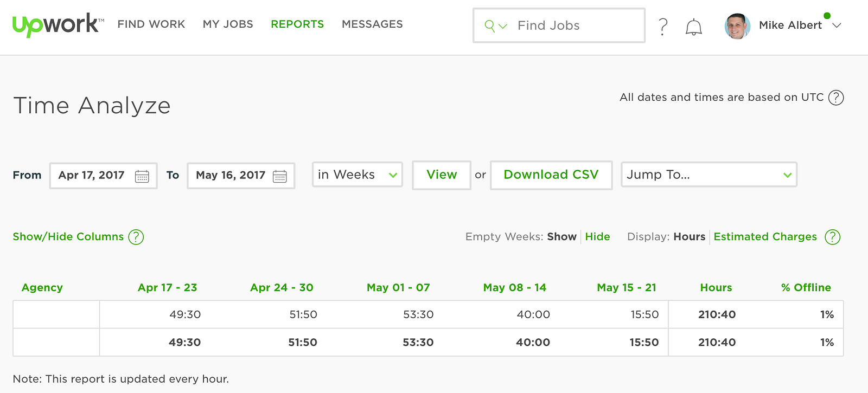Expand the 'in Weeks' dropdown

357,175
